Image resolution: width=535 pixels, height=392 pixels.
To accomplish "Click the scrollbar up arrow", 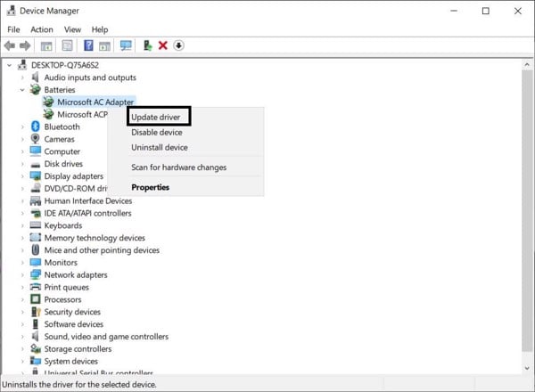I will (527, 64).
